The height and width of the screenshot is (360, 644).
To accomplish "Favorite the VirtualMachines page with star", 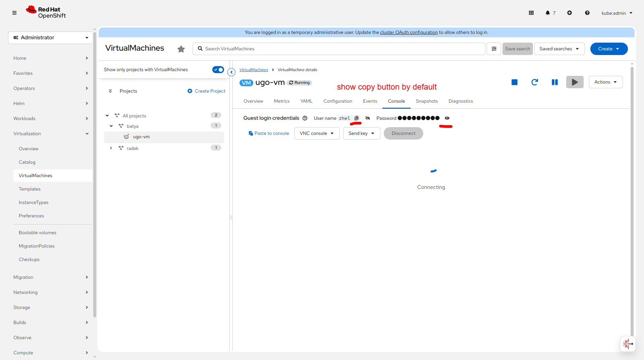I will [x=181, y=49].
